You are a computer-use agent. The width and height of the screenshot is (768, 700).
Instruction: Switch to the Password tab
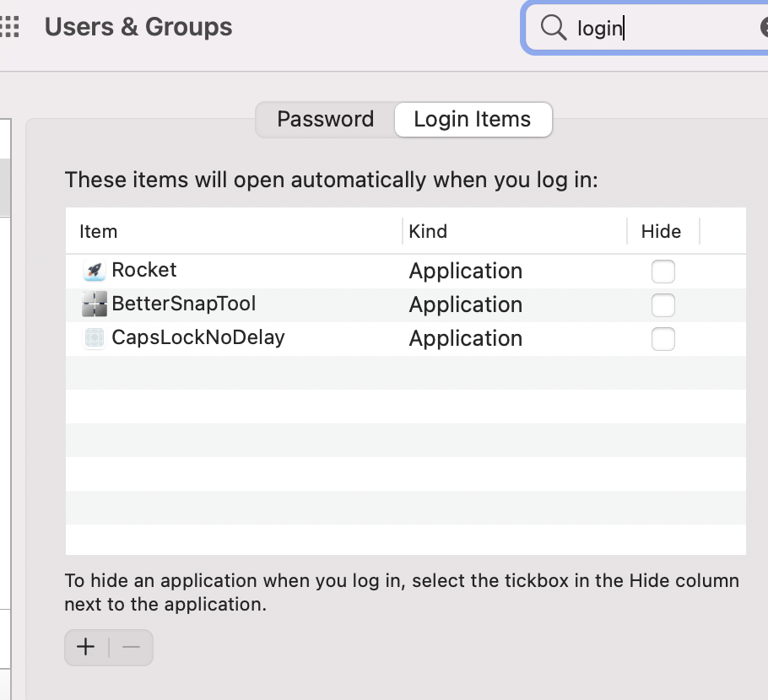(325, 120)
